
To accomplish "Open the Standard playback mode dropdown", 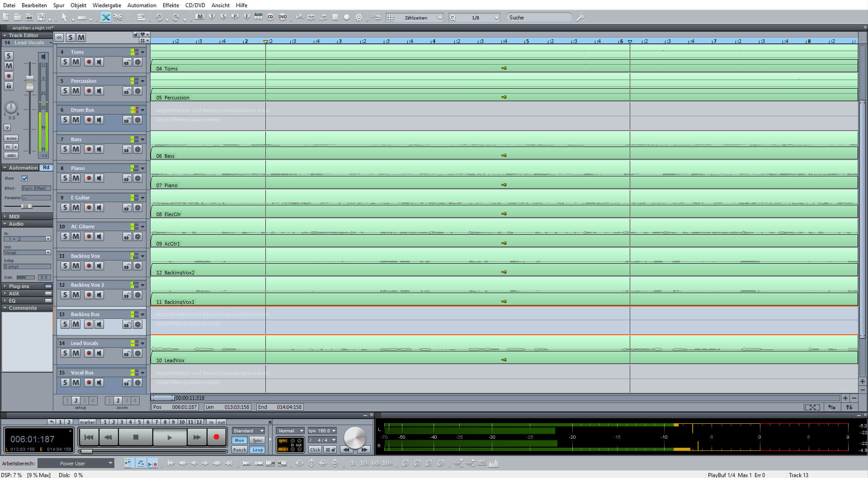I will tap(248, 431).
